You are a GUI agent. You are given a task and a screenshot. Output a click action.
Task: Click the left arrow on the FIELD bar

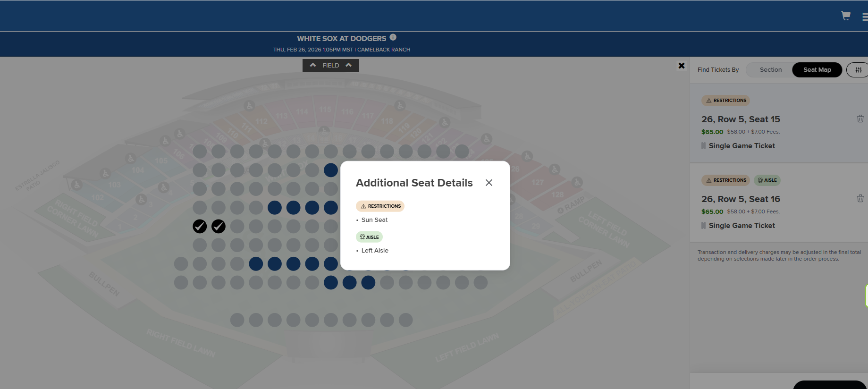tap(313, 65)
